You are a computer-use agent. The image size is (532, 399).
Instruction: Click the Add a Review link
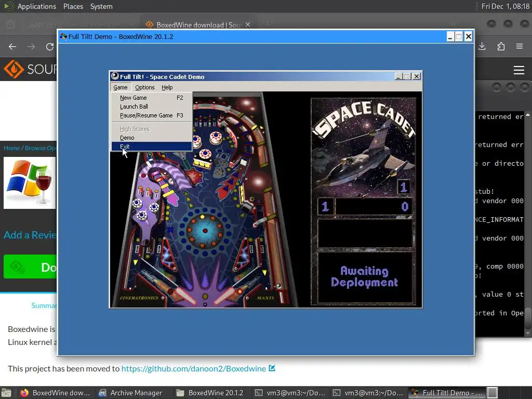(30, 235)
